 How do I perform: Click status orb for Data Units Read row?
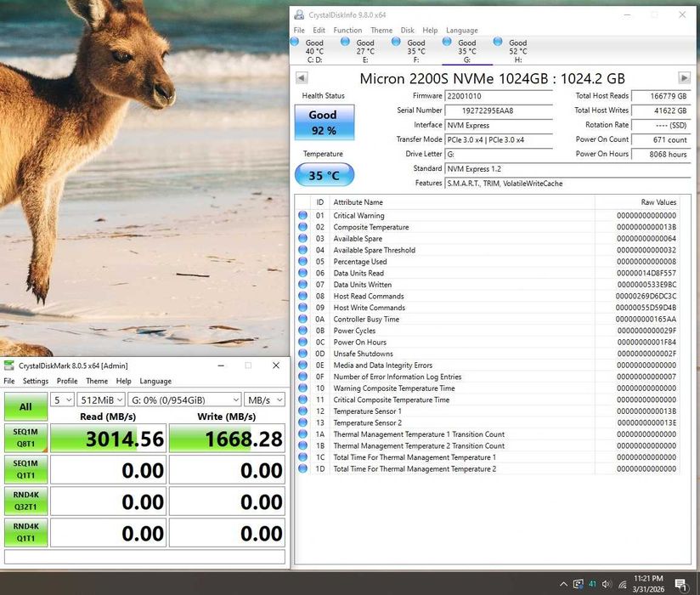click(302, 273)
